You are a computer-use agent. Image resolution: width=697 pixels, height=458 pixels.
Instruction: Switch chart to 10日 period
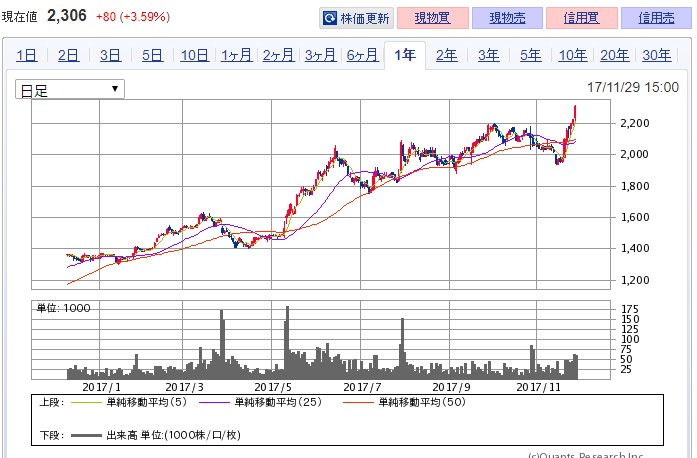click(195, 55)
